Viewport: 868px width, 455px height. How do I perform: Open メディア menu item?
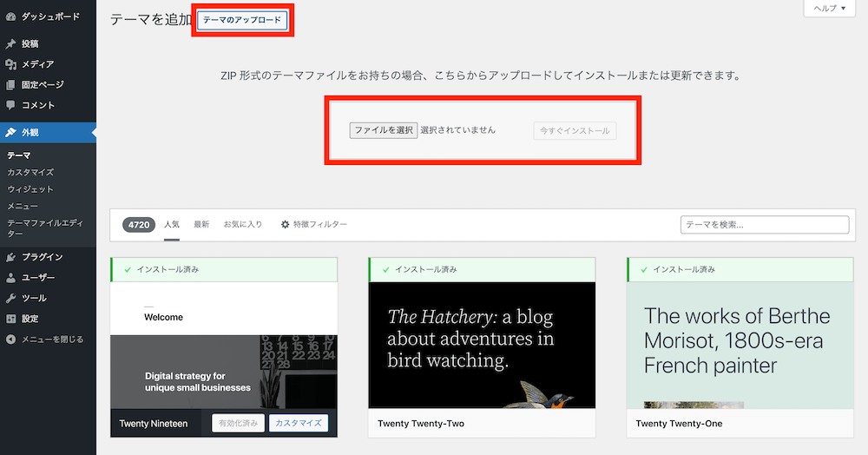[48, 64]
